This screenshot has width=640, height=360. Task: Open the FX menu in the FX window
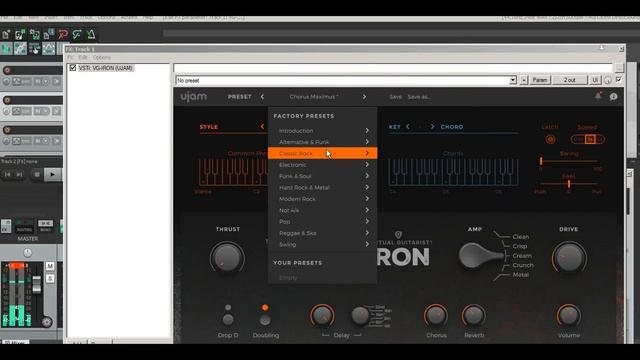[x=70, y=58]
